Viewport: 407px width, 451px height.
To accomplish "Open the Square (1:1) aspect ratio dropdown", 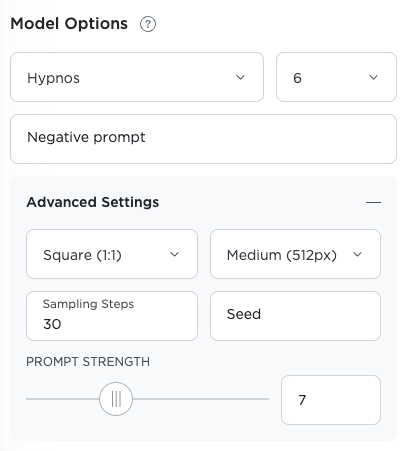I will click(x=112, y=254).
